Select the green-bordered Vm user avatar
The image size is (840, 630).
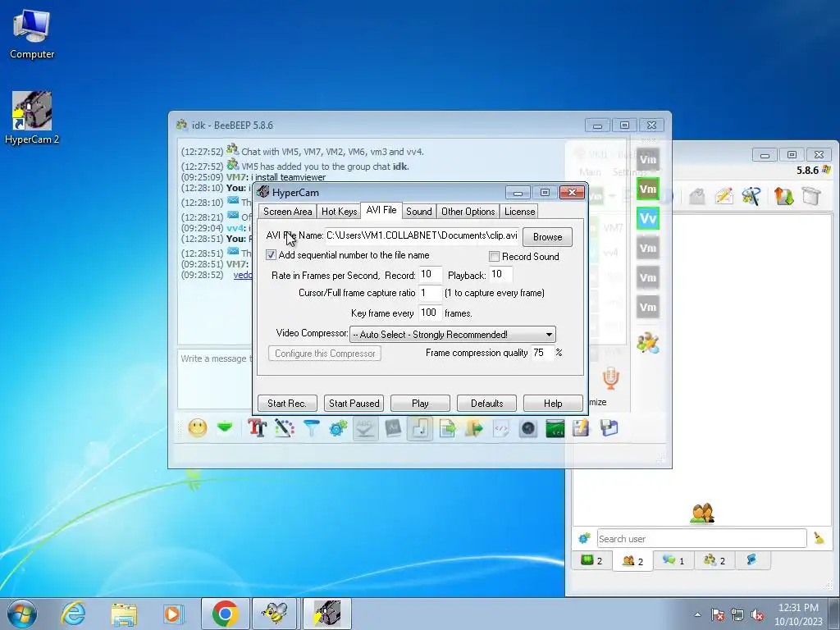pos(648,189)
